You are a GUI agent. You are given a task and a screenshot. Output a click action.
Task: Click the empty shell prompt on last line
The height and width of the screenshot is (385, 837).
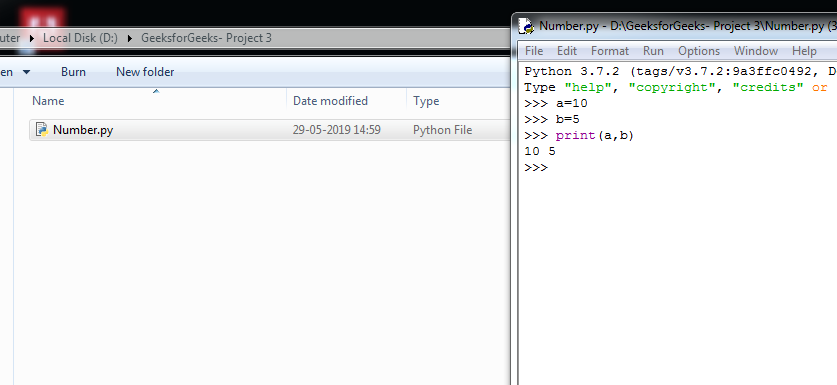pos(536,167)
